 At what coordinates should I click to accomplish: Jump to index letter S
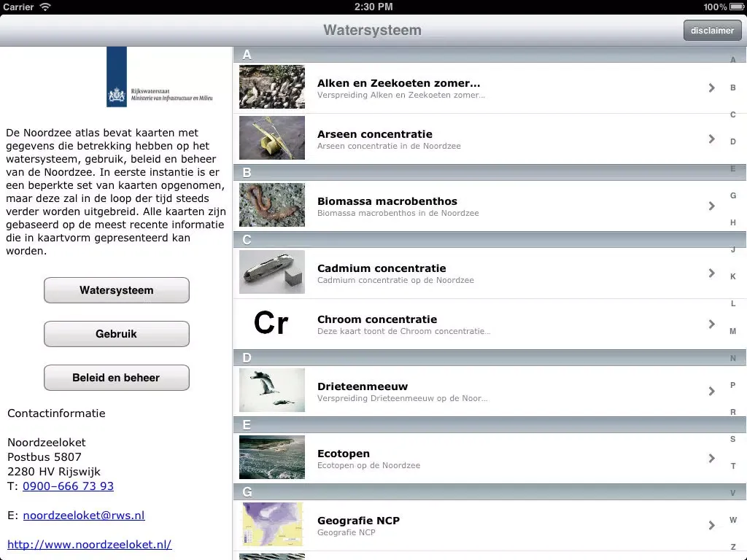tap(732, 438)
